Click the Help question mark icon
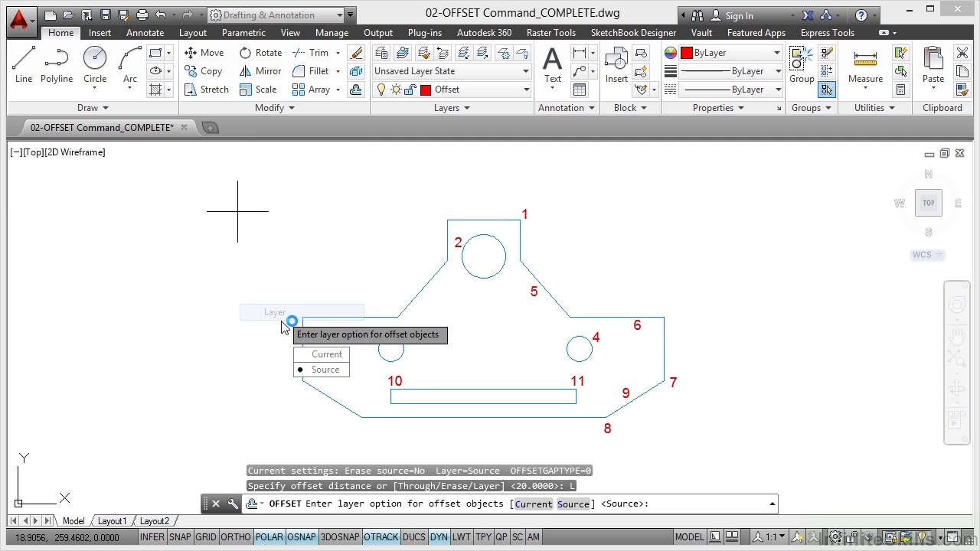980x551 pixels. pos(861,15)
